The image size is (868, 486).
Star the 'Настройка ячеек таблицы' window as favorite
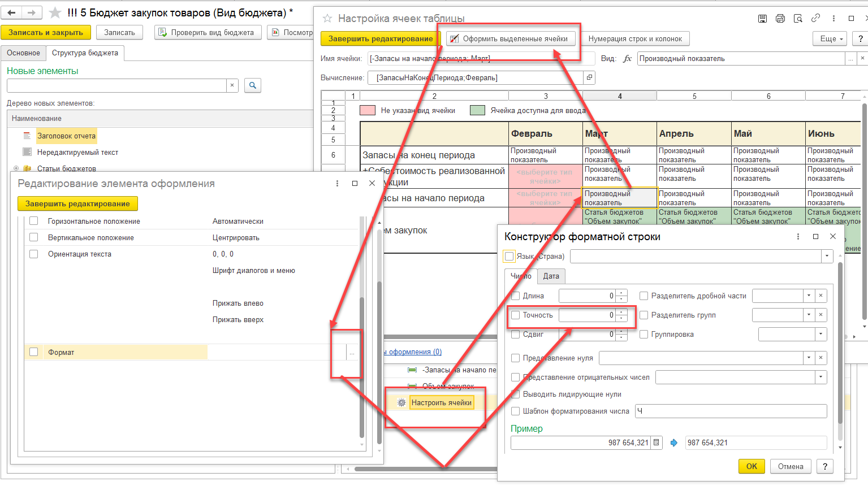click(x=327, y=19)
